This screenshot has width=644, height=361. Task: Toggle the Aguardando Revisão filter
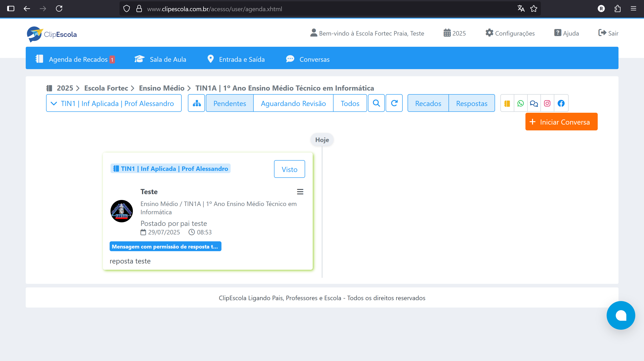click(293, 103)
